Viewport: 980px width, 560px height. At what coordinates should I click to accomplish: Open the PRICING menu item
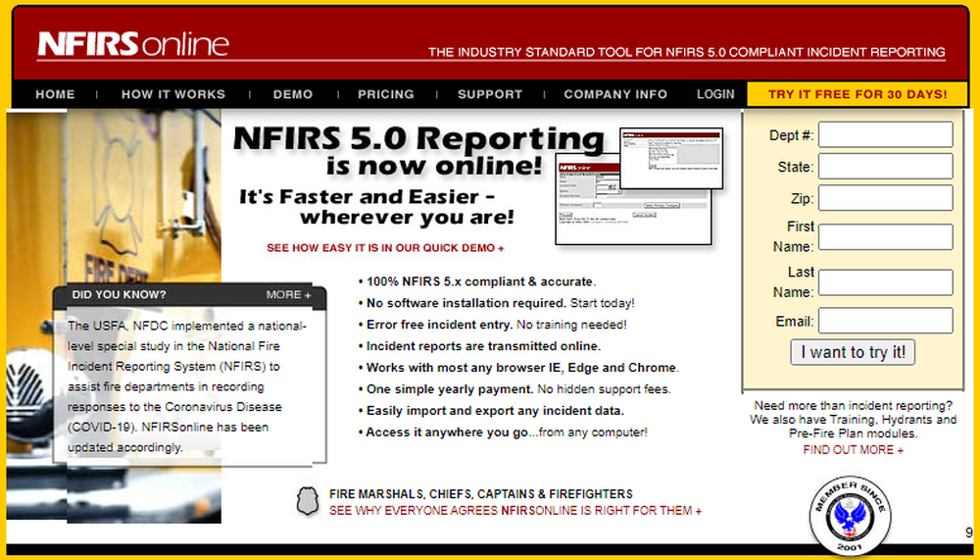click(x=385, y=94)
